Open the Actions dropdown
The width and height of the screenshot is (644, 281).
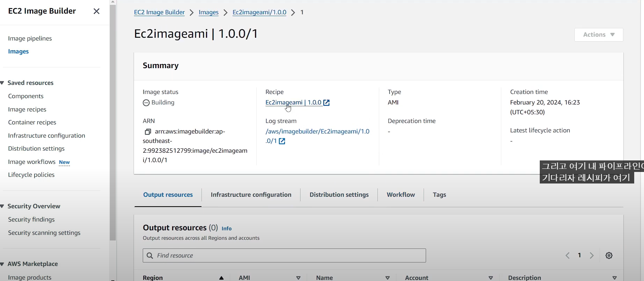coord(599,35)
